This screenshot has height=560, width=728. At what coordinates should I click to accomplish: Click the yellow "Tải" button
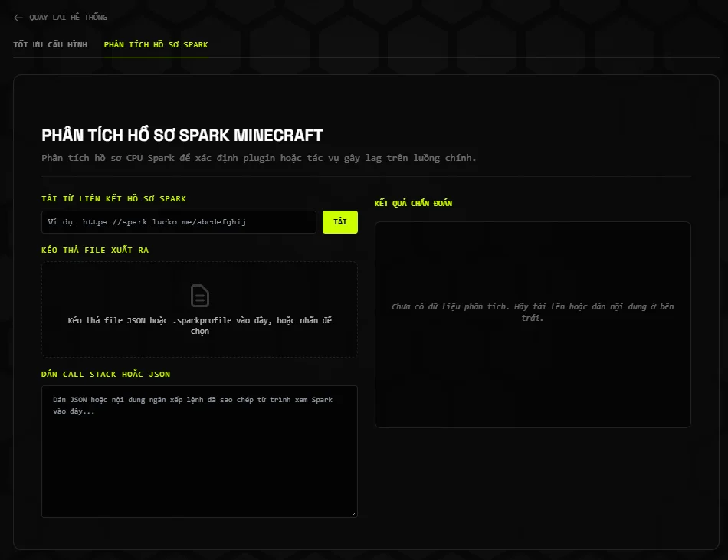pos(339,222)
